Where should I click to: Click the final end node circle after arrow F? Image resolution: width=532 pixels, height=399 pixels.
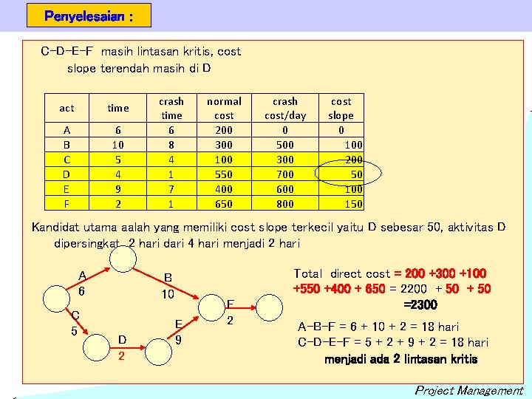pos(269,307)
